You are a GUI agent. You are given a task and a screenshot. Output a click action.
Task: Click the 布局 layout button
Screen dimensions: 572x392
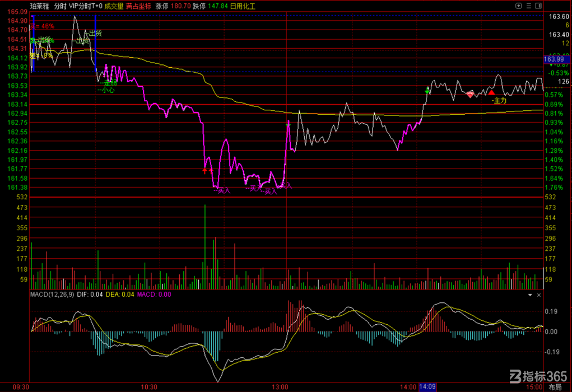tap(555, 387)
